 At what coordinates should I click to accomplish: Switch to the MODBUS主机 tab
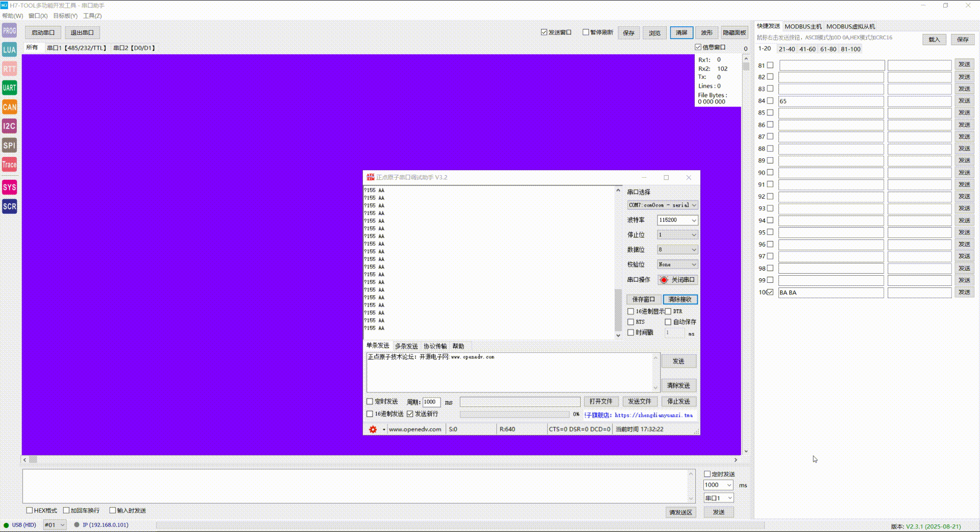tap(803, 26)
